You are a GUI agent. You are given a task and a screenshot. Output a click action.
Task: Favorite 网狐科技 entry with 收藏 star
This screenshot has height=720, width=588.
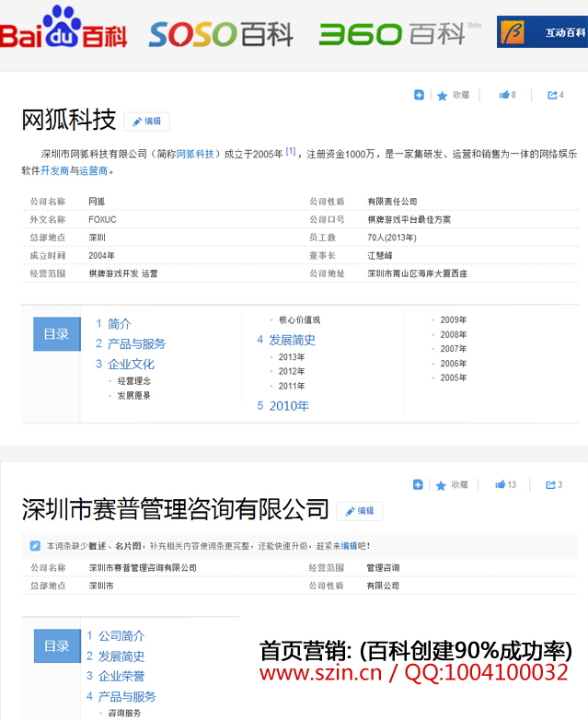[453, 95]
